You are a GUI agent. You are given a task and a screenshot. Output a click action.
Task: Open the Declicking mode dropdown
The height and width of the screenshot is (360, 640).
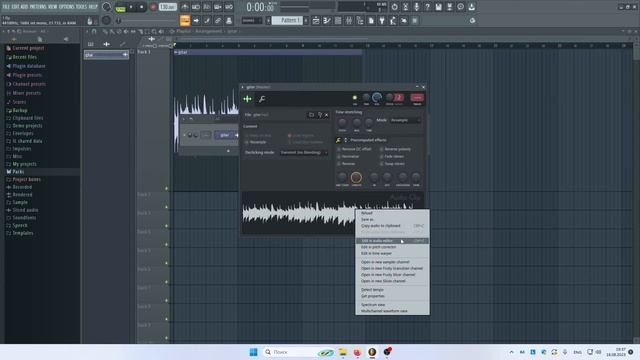click(304, 152)
